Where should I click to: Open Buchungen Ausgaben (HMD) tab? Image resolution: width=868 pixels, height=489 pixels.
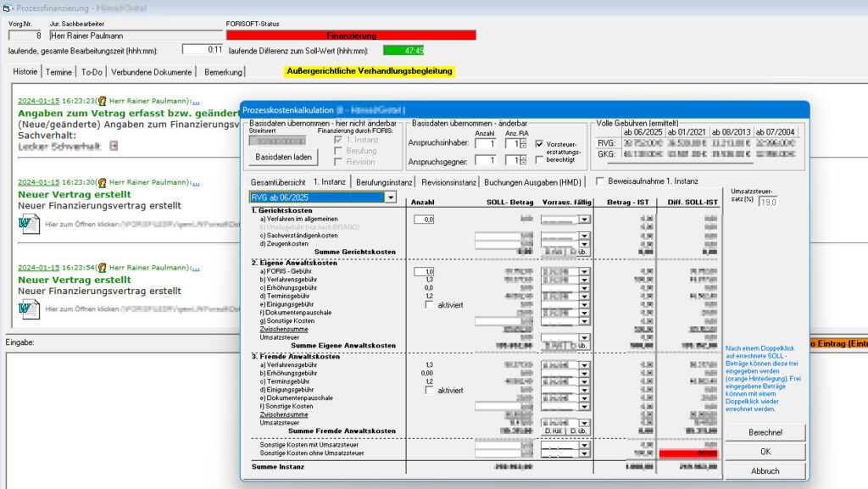tap(532, 182)
